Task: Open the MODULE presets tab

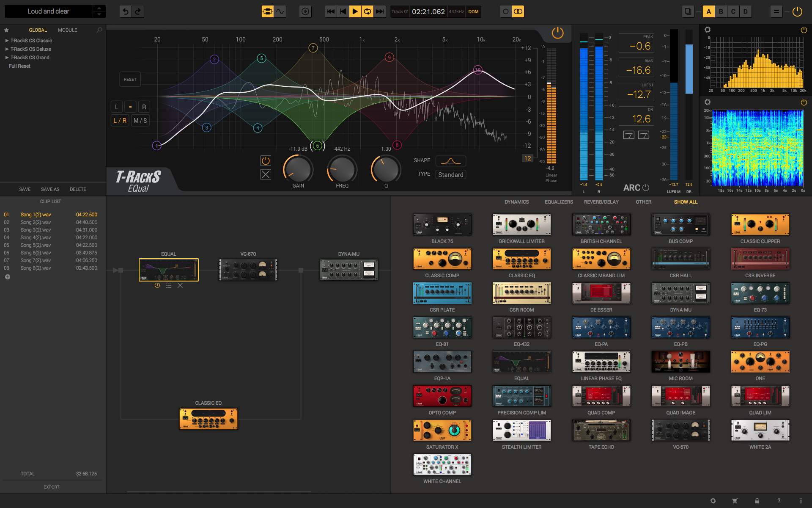Action: point(68,30)
